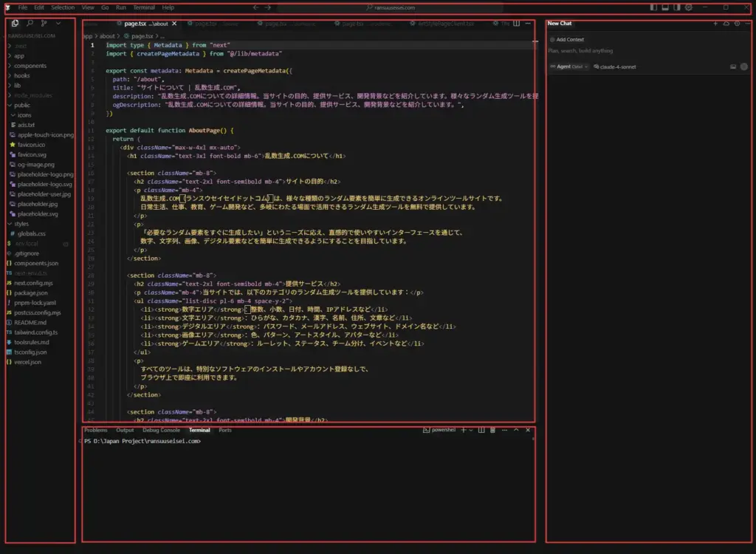Open the Search view icon
756x554 pixels.
[x=30, y=23]
